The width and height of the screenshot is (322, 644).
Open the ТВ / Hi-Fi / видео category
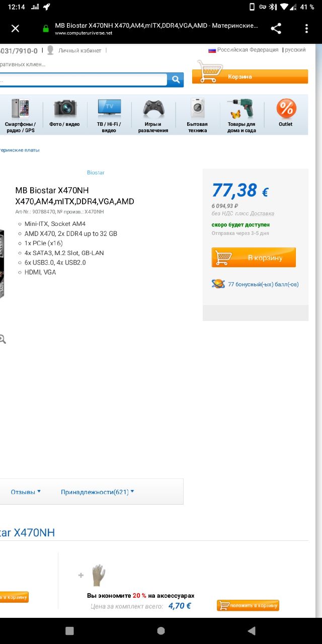click(109, 116)
